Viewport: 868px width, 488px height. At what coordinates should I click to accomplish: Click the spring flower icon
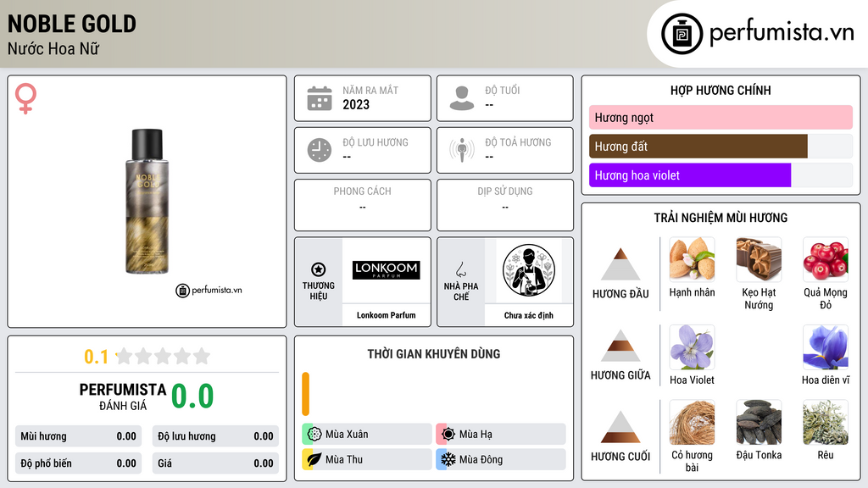[x=314, y=435]
